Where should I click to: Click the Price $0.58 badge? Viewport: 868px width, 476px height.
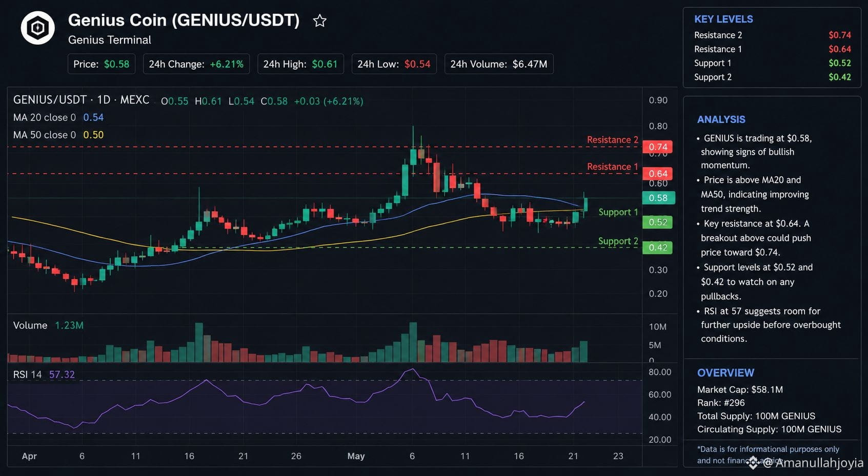coord(102,64)
